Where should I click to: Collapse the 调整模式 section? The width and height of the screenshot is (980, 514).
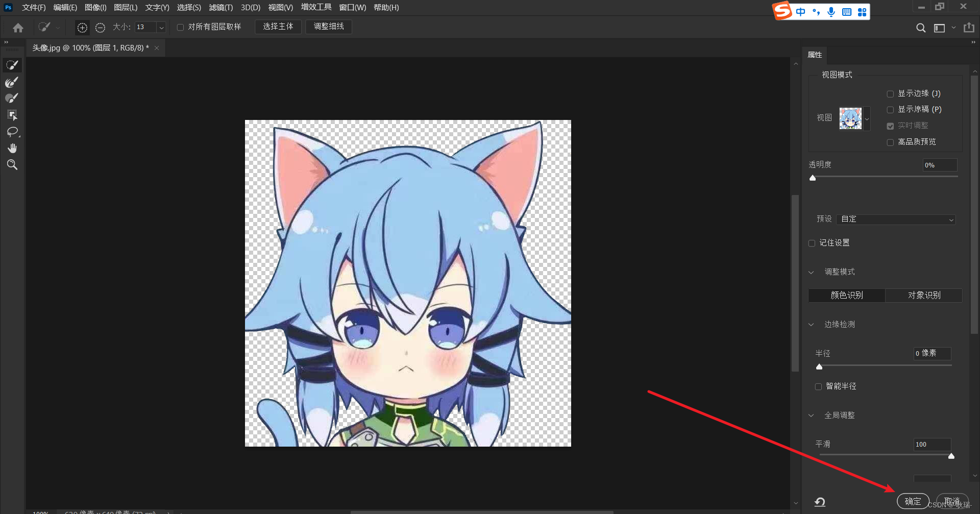click(811, 273)
